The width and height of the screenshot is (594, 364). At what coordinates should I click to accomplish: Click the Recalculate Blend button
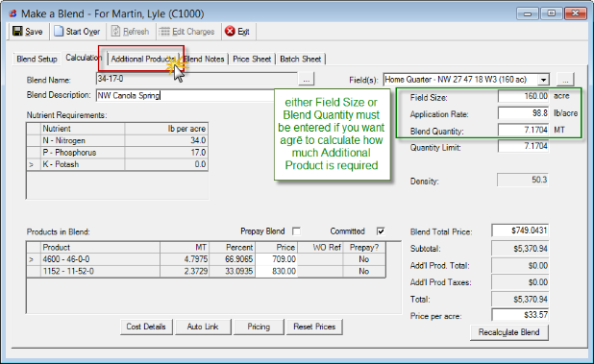508,332
